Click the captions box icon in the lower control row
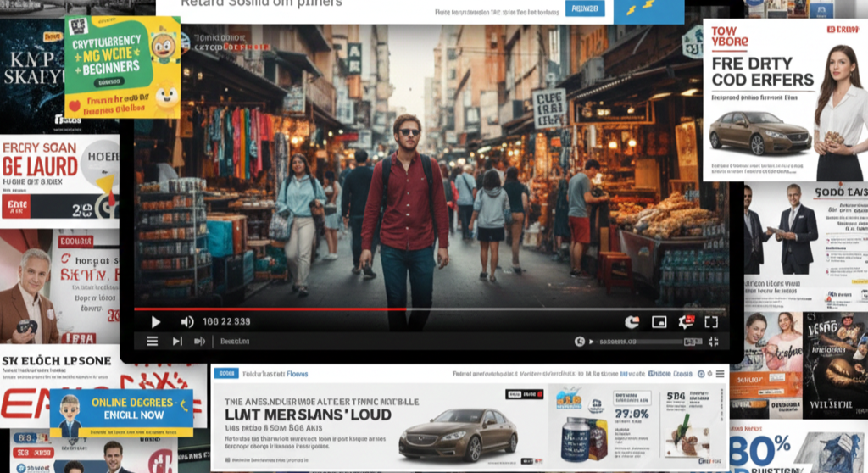This screenshot has height=473, width=868. tap(693, 342)
